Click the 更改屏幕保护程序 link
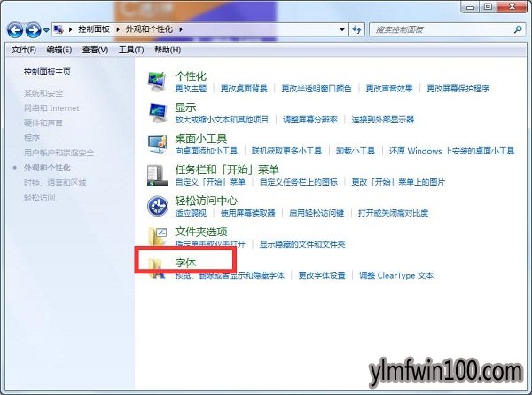Image resolution: width=532 pixels, height=395 pixels. (458, 89)
